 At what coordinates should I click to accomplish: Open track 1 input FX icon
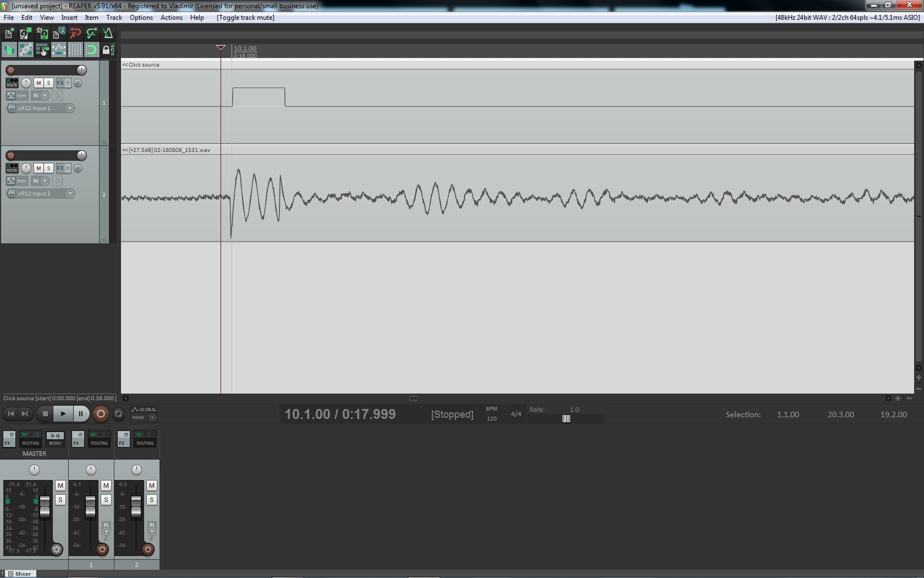(11, 108)
